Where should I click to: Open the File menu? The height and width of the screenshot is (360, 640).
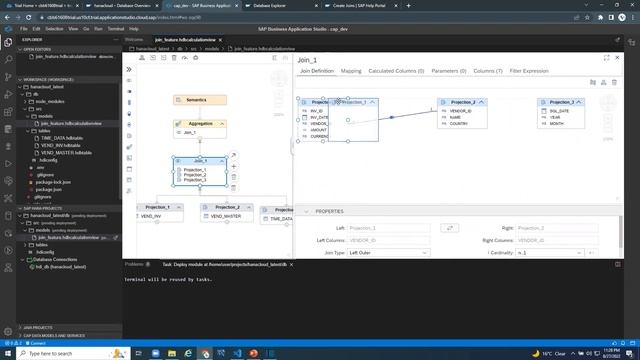[24, 29]
